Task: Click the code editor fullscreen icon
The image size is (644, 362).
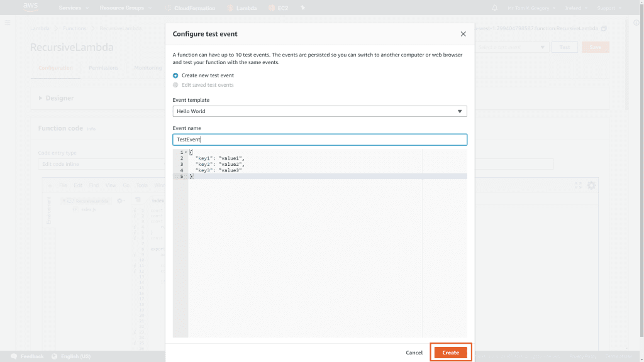Action: (x=578, y=185)
